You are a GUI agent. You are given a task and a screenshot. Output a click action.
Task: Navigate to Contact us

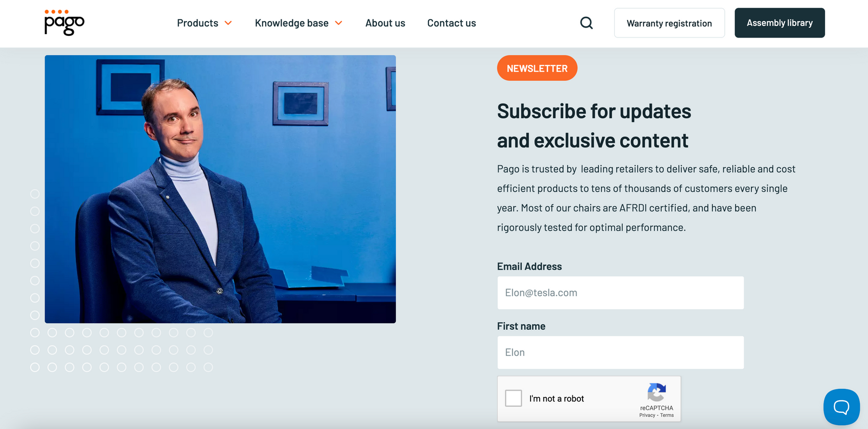(x=451, y=23)
